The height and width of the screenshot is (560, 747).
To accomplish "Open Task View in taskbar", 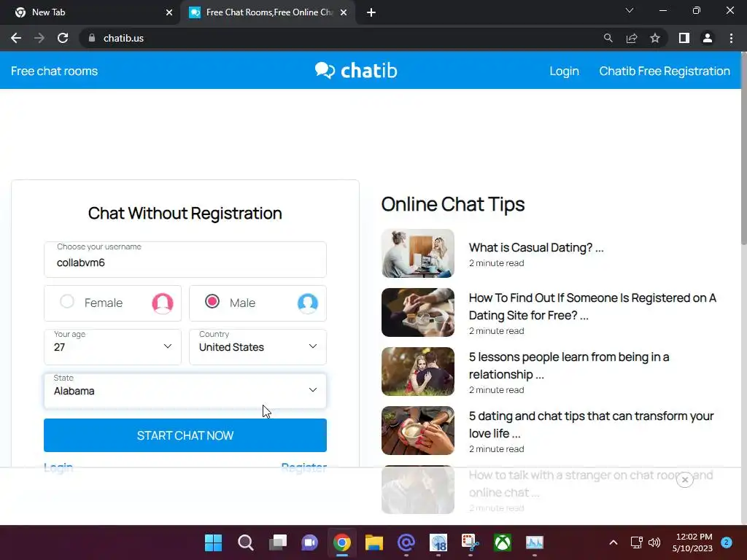I will 278,542.
